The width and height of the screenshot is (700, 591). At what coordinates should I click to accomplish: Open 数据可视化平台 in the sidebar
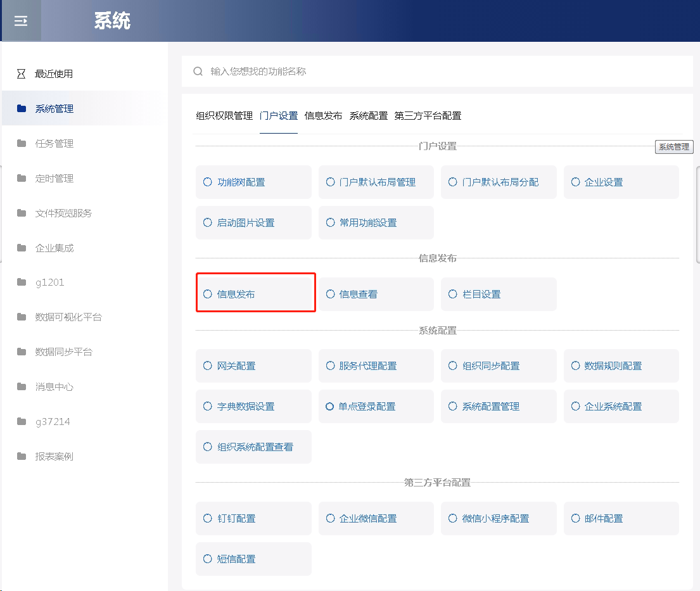coord(84,317)
